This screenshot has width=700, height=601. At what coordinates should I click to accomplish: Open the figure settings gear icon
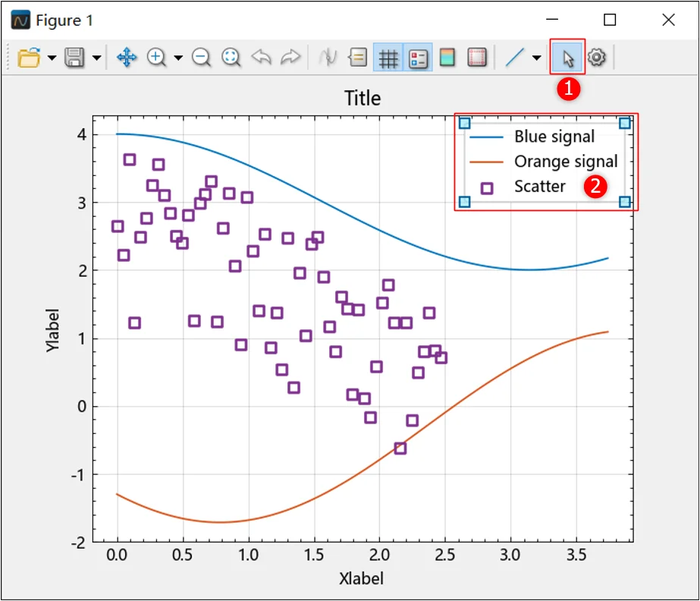coord(597,58)
